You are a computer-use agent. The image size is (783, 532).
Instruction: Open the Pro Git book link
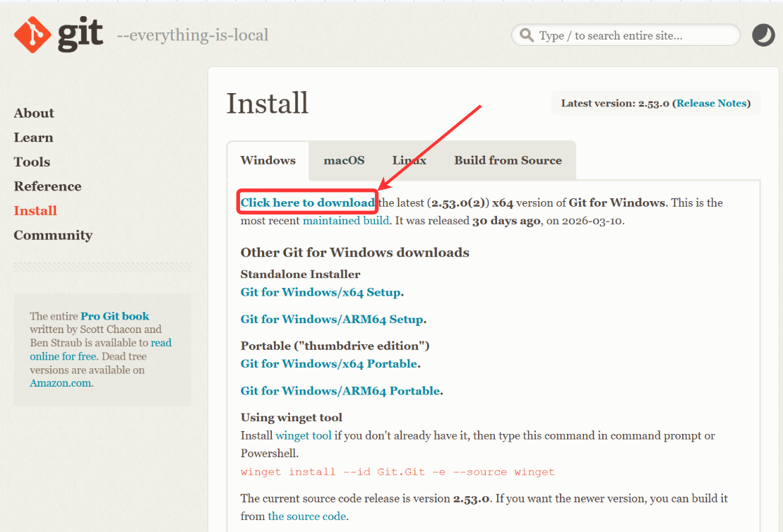[x=115, y=316]
